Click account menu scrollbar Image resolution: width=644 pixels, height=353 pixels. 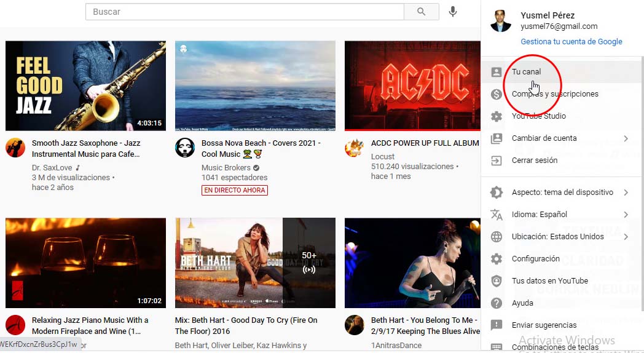[x=642, y=184]
